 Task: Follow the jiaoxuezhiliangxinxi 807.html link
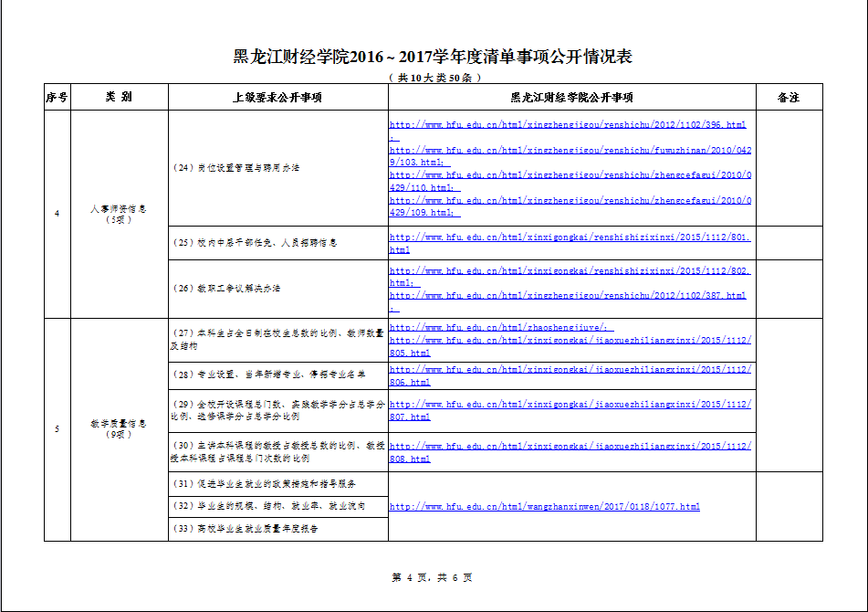570,404
